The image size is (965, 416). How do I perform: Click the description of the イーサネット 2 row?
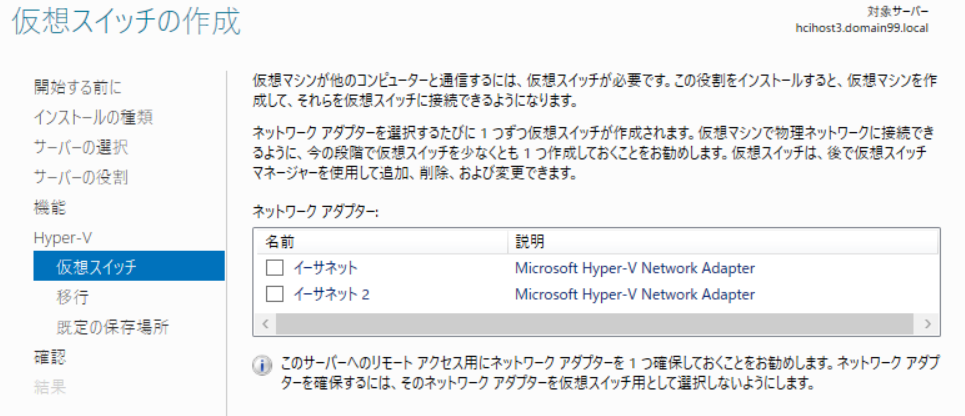tap(635, 295)
